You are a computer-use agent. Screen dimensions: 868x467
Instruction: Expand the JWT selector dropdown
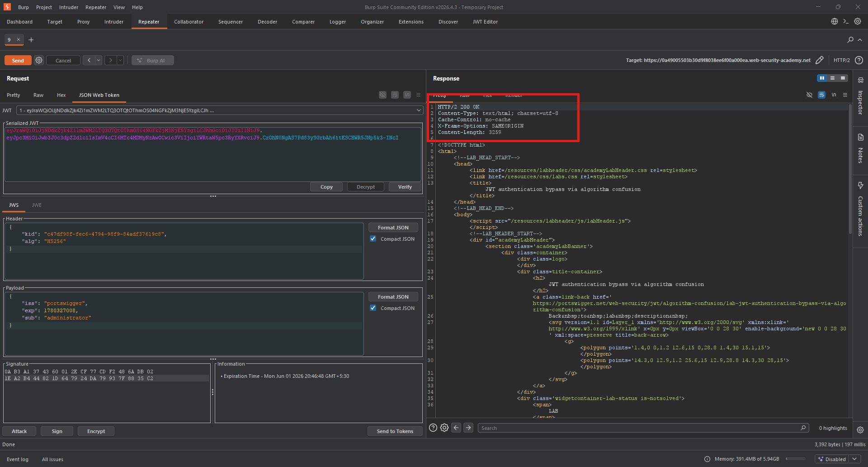coord(419,110)
